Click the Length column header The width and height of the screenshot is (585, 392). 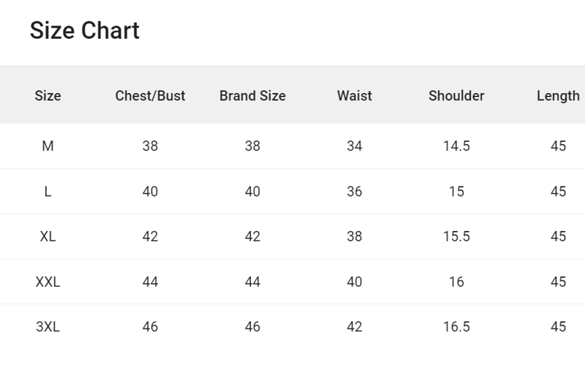click(558, 96)
